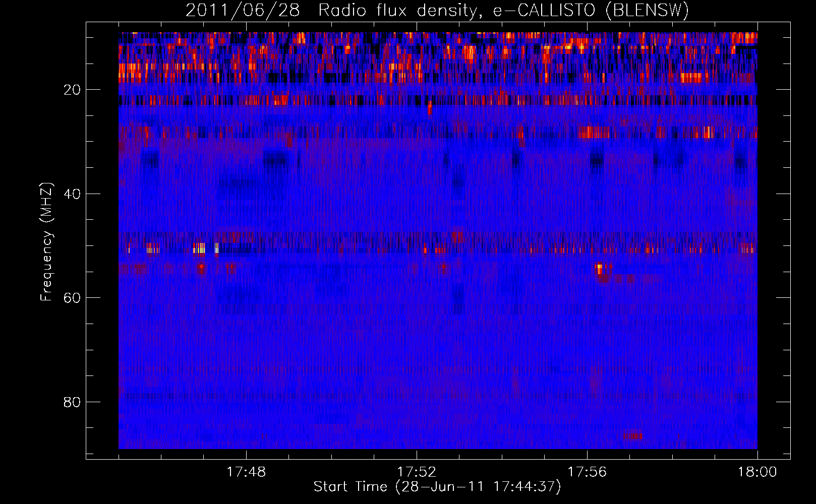816x504 pixels.
Task: Click the 17:56 time tick label
Action: [587, 472]
